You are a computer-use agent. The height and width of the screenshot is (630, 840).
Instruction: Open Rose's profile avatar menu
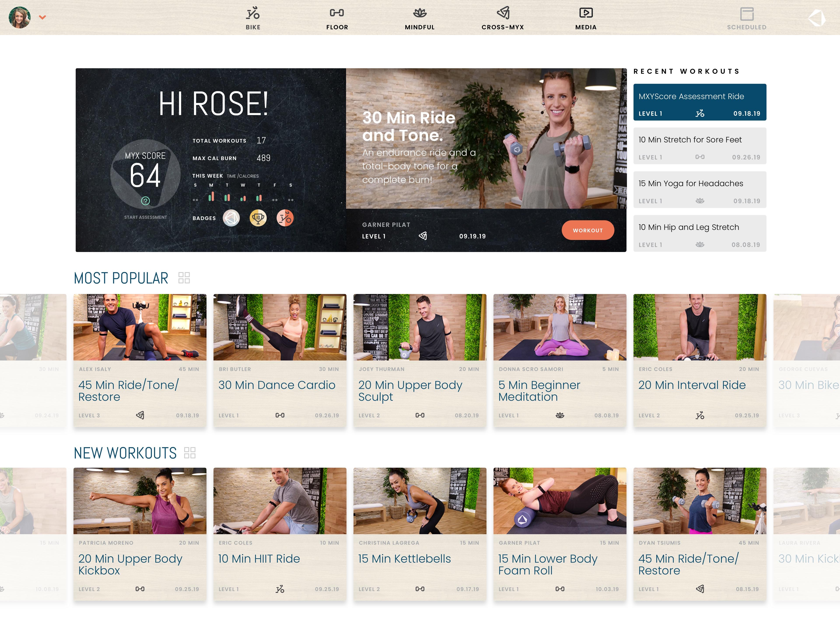tap(20, 17)
